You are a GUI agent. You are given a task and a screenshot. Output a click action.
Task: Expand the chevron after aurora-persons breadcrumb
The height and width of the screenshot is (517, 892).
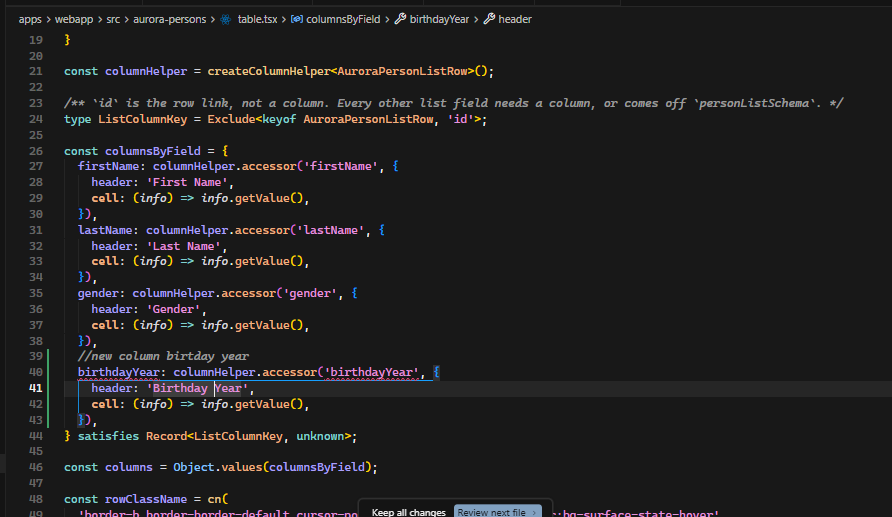(213, 20)
